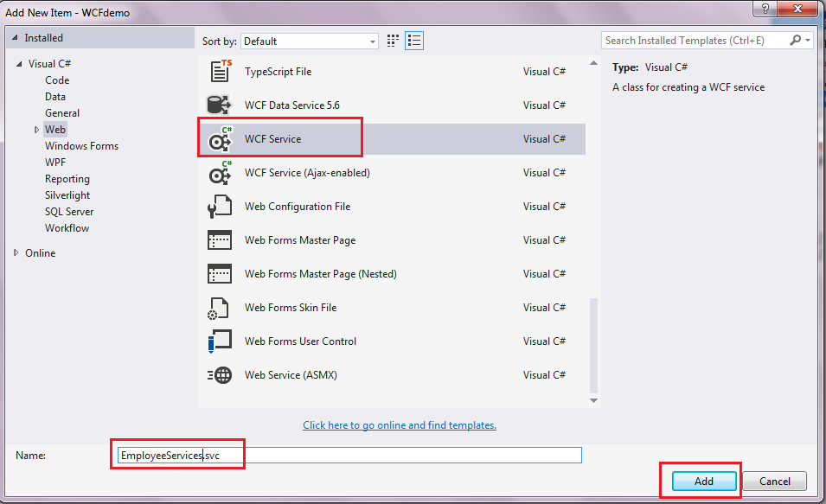The height and width of the screenshot is (504, 826).
Task: Select the Web Forms Master Page text
Action: click(300, 240)
